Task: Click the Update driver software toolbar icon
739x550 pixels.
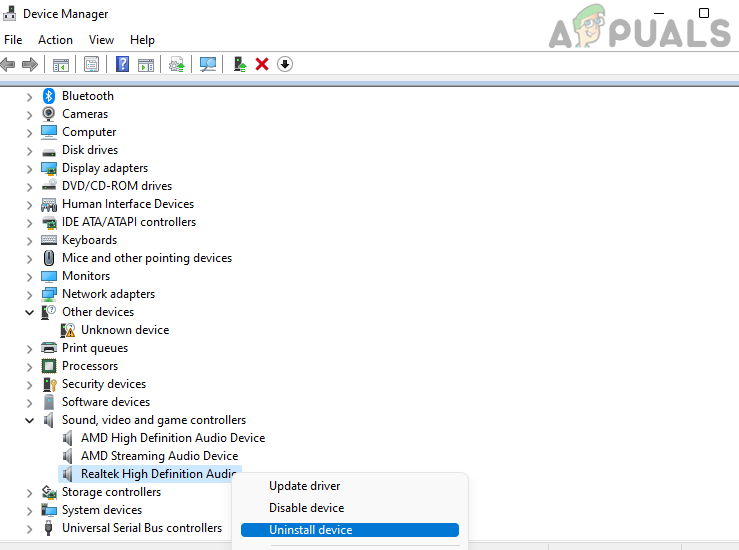Action: tap(177, 64)
